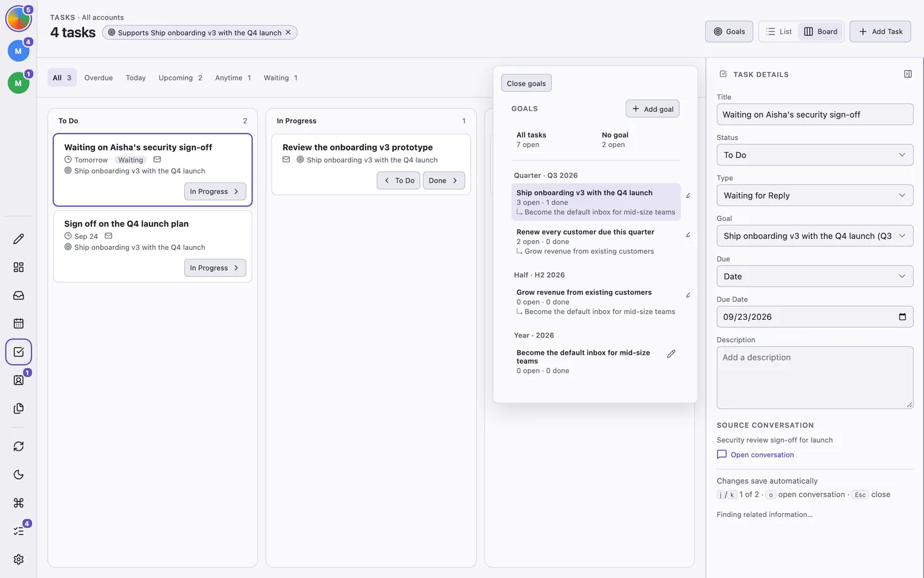924x578 pixels.
Task: Select the Upcoming filter tab
Action: (x=180, y=78)
